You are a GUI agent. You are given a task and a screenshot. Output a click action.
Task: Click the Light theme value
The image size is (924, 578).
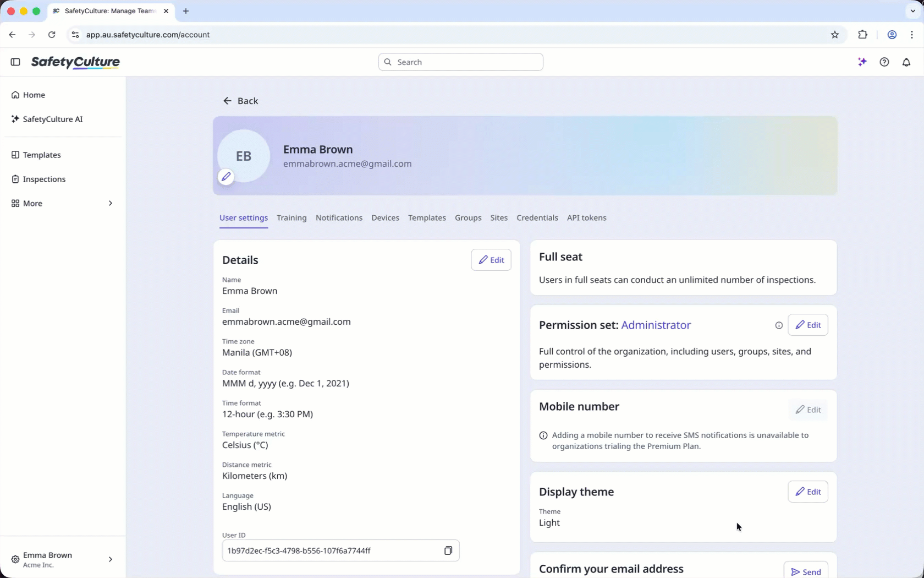point(549,523)
